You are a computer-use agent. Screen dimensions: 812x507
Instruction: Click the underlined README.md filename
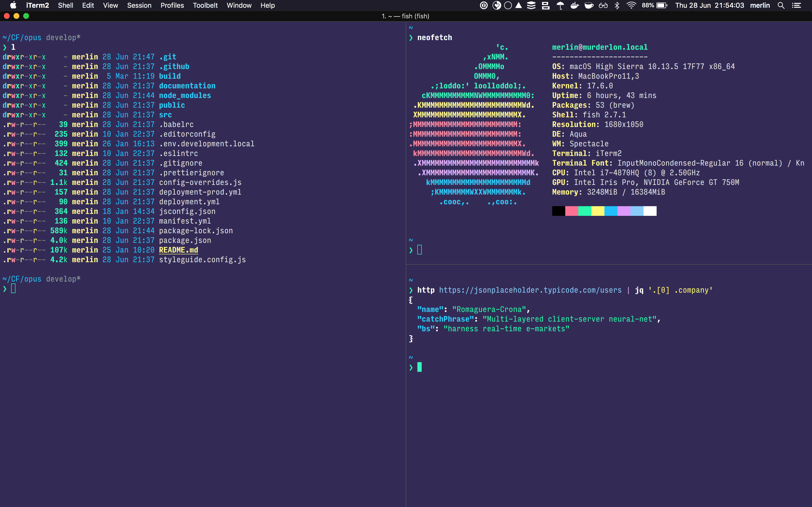point(178,250)
